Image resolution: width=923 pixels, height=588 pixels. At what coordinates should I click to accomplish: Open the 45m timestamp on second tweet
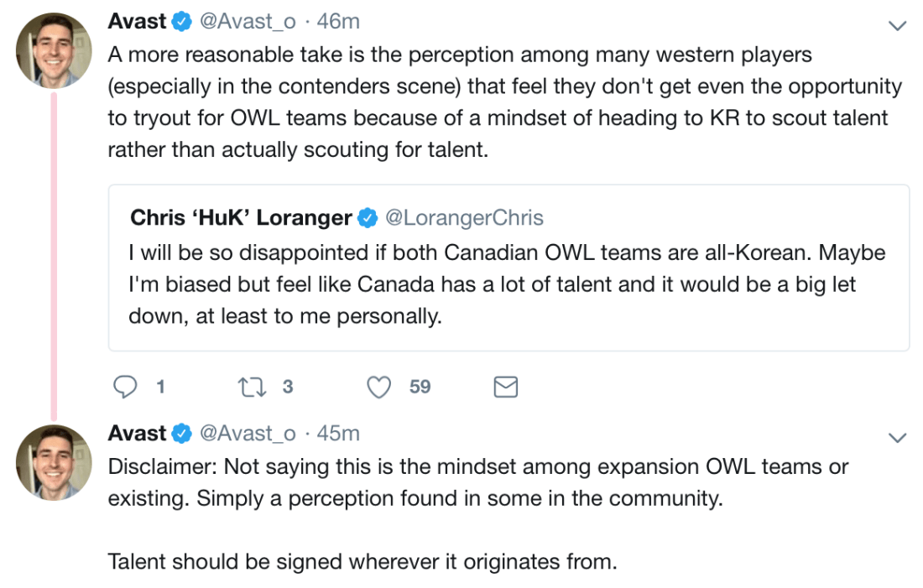(x=338, y=434)
